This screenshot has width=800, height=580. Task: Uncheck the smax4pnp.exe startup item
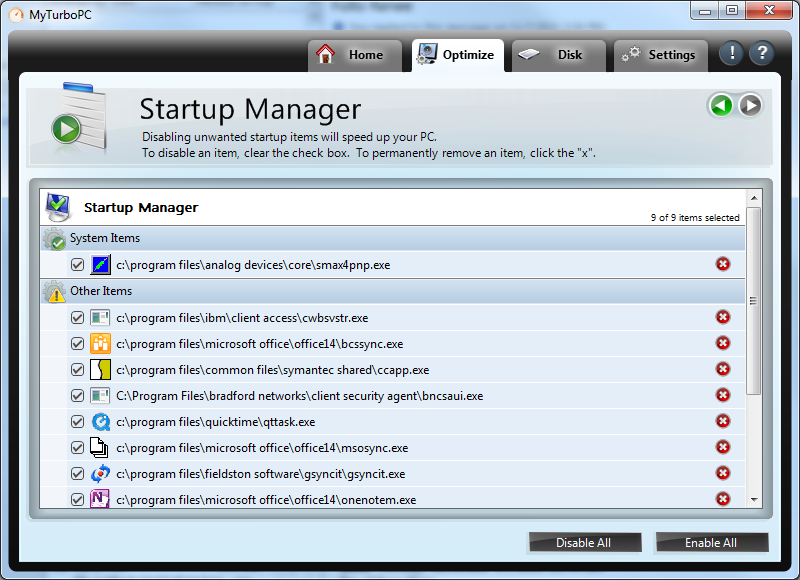(77, 265)
